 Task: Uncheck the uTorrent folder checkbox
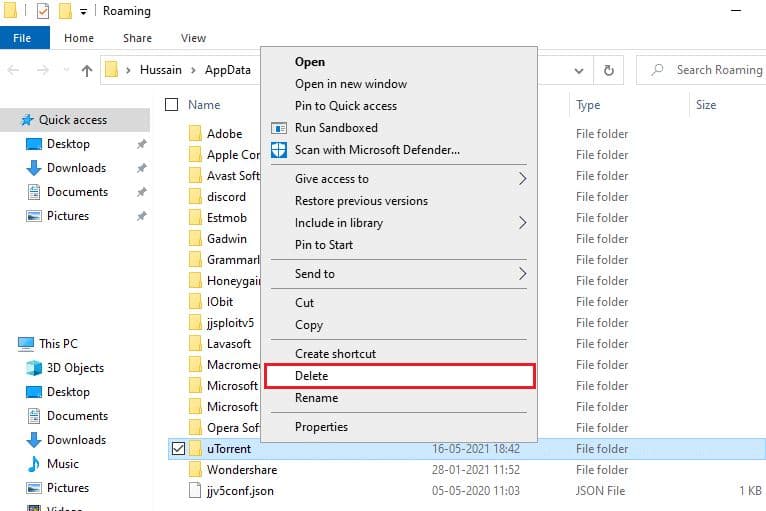coord(178,449)
